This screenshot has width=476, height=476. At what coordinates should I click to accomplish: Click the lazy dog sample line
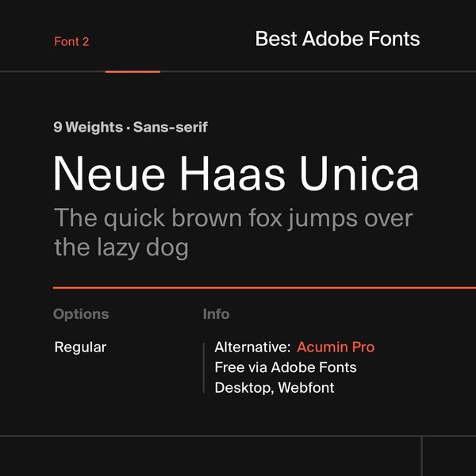(121, 248)
